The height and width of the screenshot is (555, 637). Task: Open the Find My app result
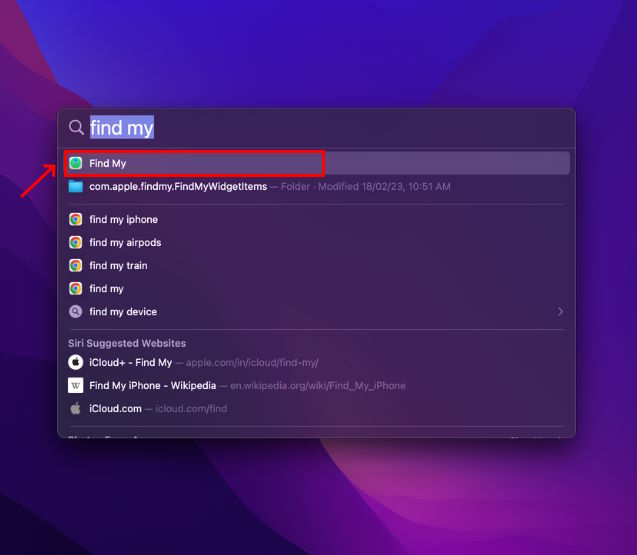(317, 163)
